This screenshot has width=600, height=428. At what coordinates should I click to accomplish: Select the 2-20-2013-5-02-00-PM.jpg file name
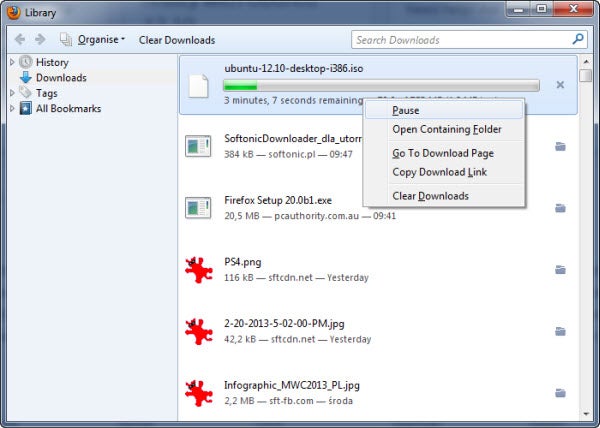(284, 324)
